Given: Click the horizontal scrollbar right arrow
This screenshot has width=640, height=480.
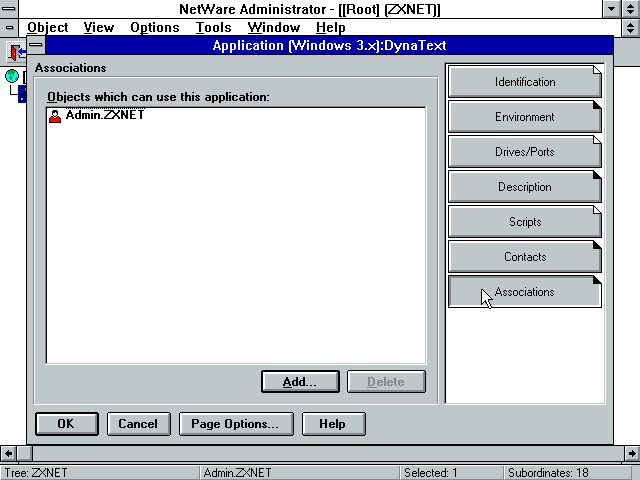Looking at the screenshot, I should tap(632, 453).
